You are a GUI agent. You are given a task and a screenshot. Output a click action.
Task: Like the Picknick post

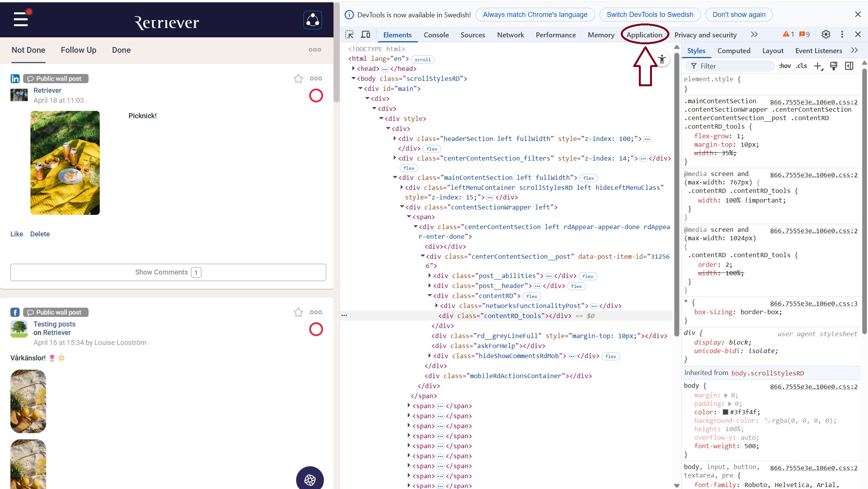[17, 234]
